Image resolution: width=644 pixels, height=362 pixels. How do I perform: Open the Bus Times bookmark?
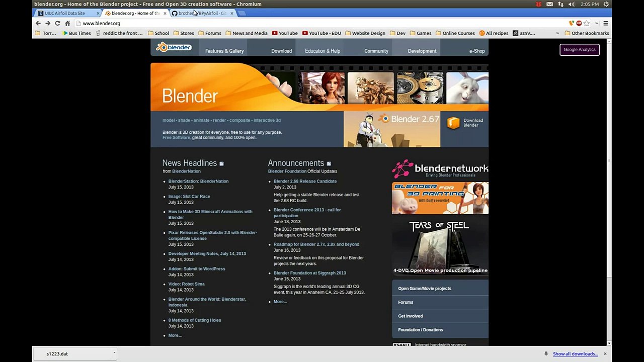(76, 33)
